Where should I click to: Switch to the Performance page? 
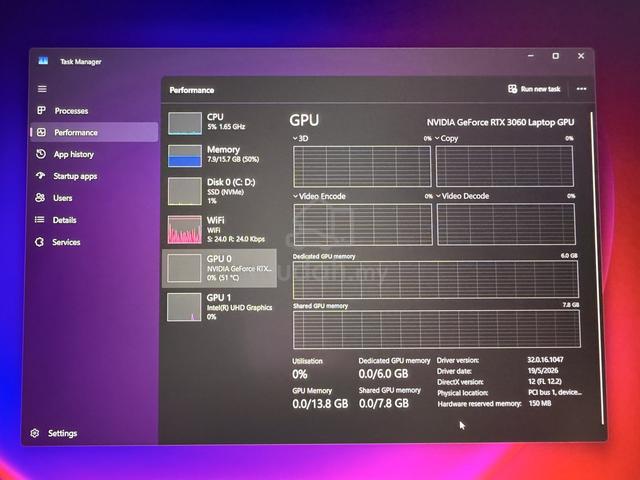94,132
